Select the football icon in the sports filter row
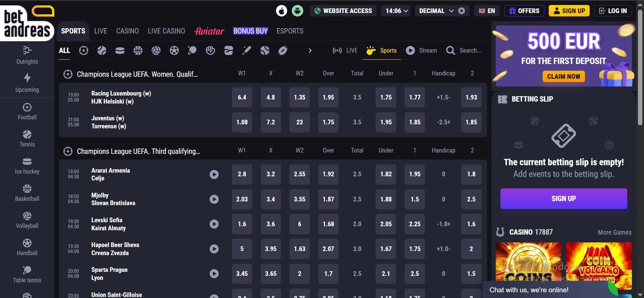The image size is (644, 298). (84, 51)
